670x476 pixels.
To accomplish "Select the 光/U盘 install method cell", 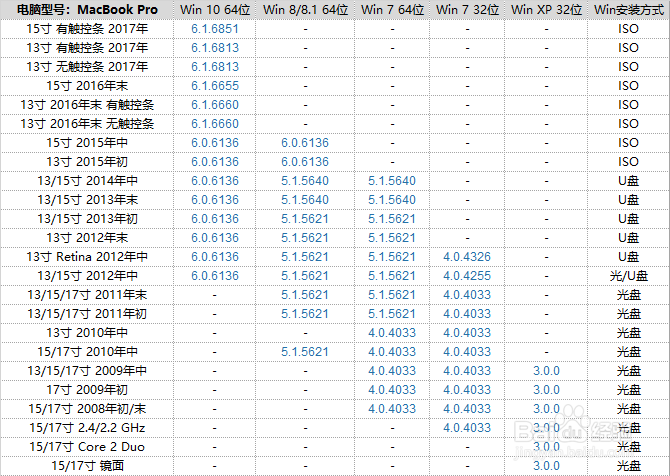I will click(x=629, y=276).
